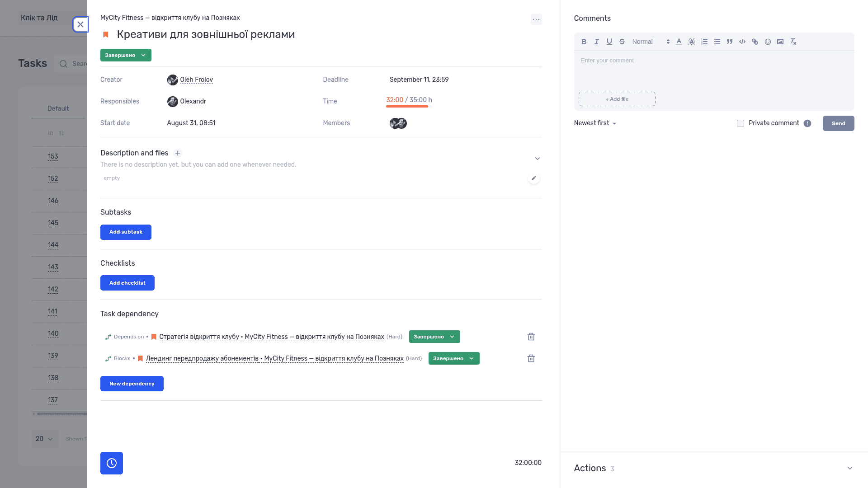The width and height of the screenshot is (868, 488).
Task: Open the task status dropdown under the title
Action: click(x=126, y=55)
